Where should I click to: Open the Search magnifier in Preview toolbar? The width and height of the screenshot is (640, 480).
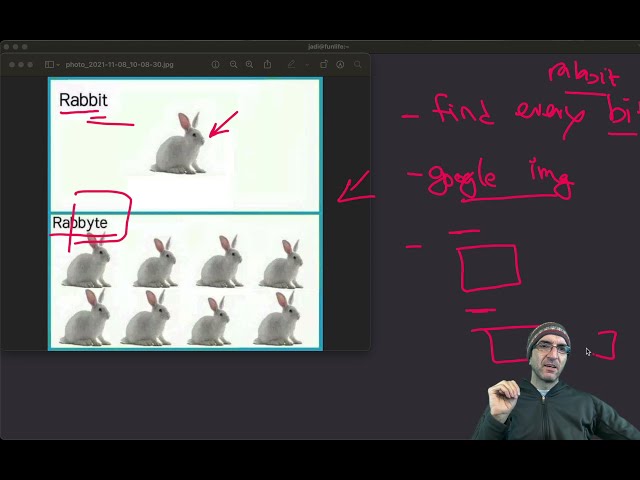click(358, 64)
